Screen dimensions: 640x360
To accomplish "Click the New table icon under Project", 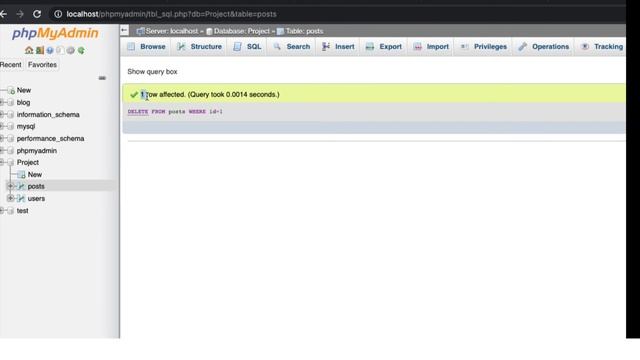I will pos(21,175).
